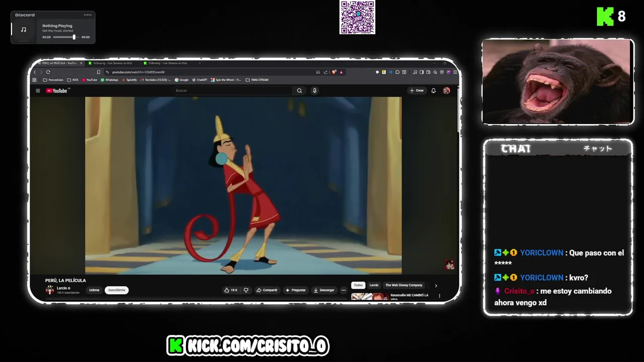Image resolution: width=644 pixels, height=362 pixels.
Task: Open the Crear create dropdown on YouTube
Action: coord(417,90)
